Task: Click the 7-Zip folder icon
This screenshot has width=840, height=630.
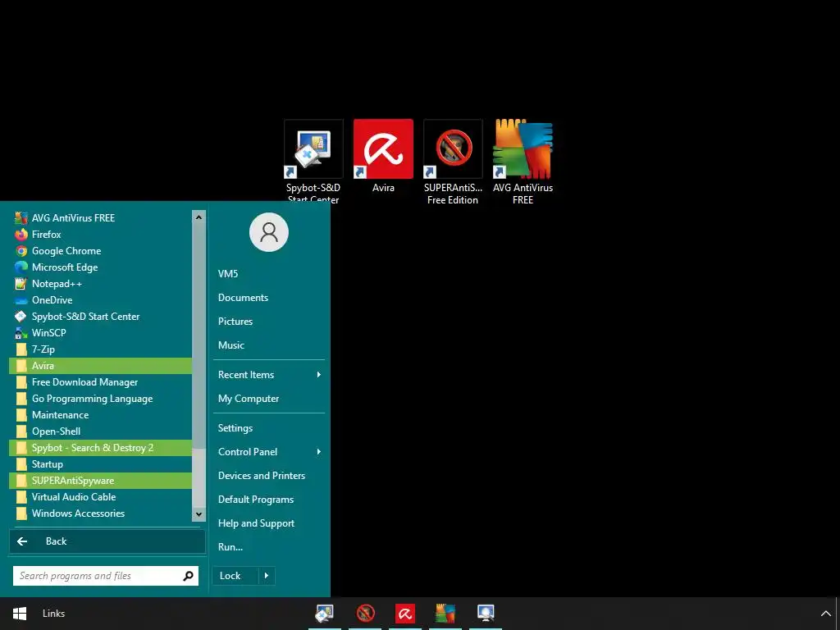Action: [x=21, y=349]
